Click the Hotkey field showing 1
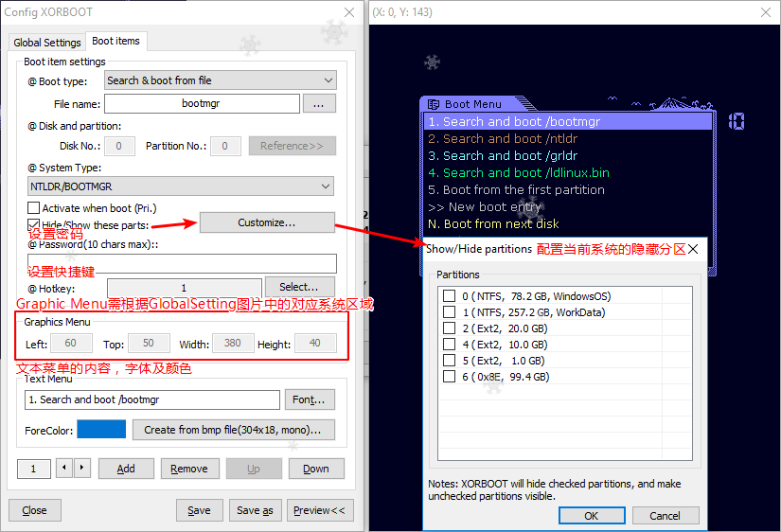Viewport: 781px width, 532px height. click(184, 288)
